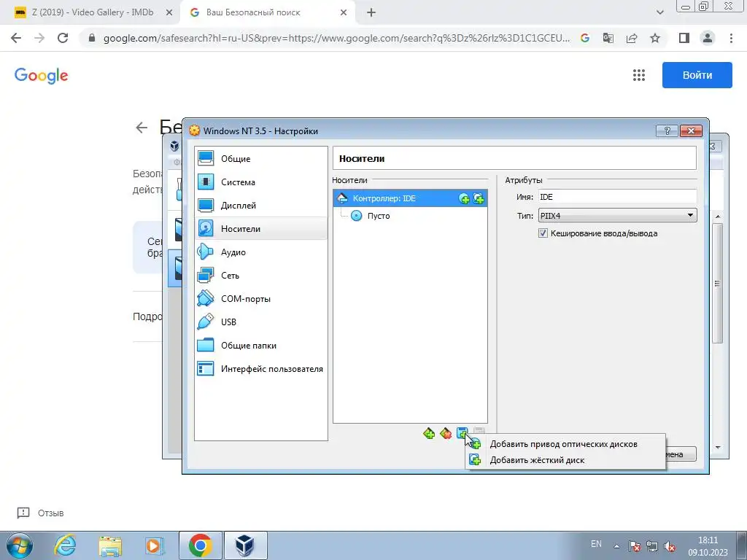Screen dimensions: 747x560
Task: Open the Тип PIIX4 dropdown
Action: (x=617, y=216)
